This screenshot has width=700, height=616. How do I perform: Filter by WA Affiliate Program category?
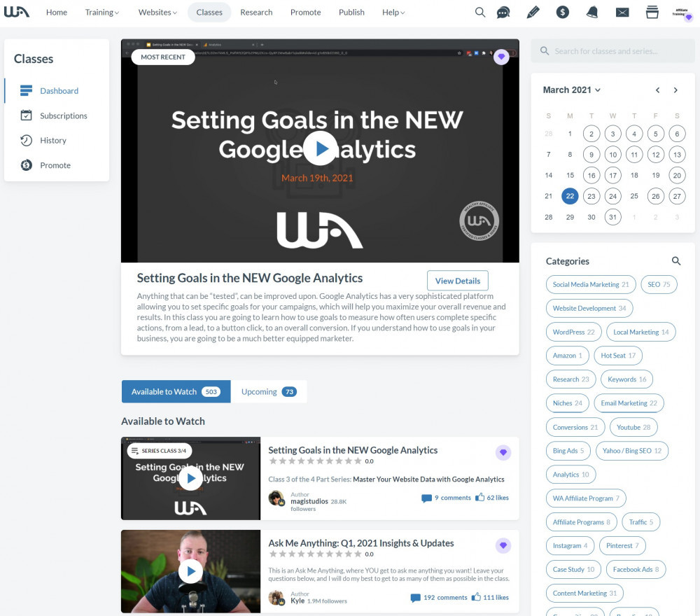tap(586, 498)
